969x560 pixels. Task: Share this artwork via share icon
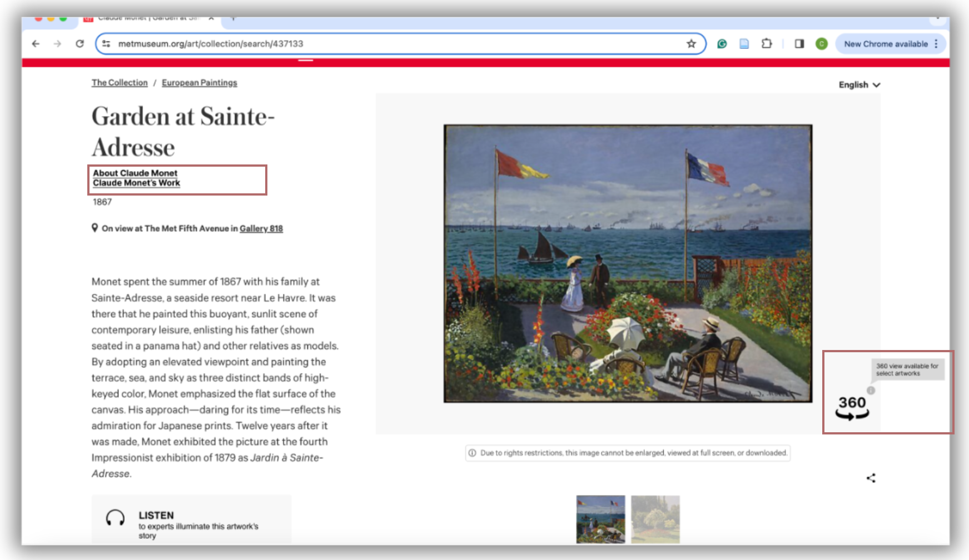point(871,478)
